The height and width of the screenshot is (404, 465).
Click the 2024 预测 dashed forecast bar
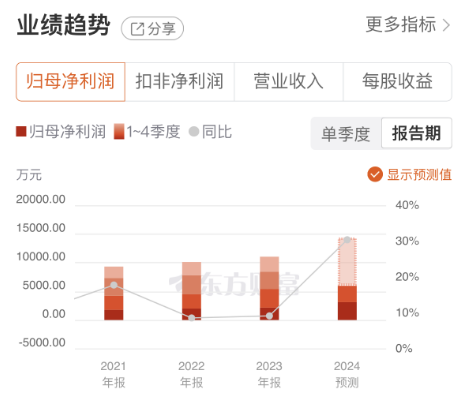click(x=347, y=262)
